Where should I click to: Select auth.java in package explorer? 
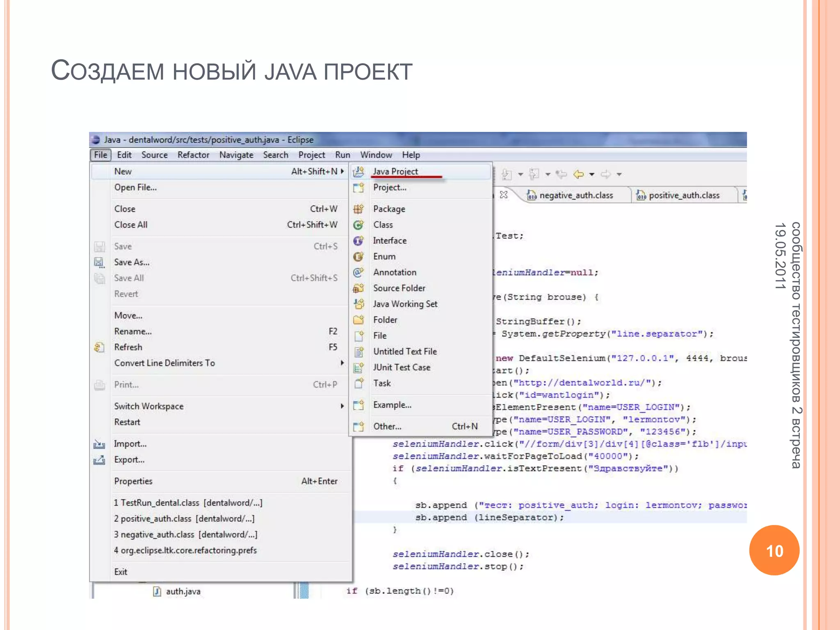(x=183, y=591)
